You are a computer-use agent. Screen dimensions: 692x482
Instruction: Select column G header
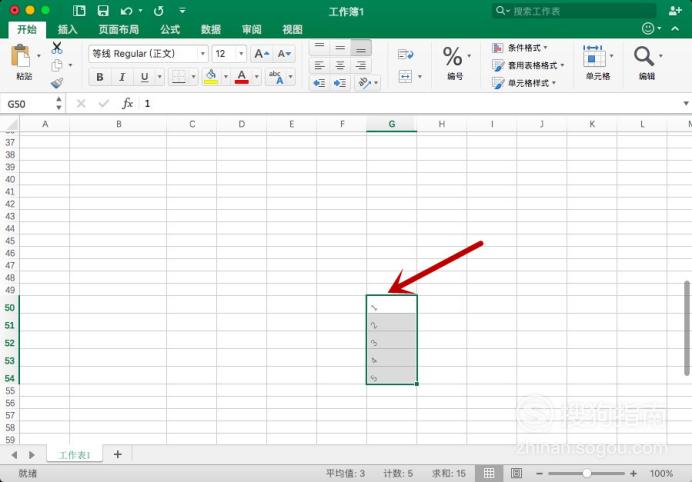tap(391, 124)
